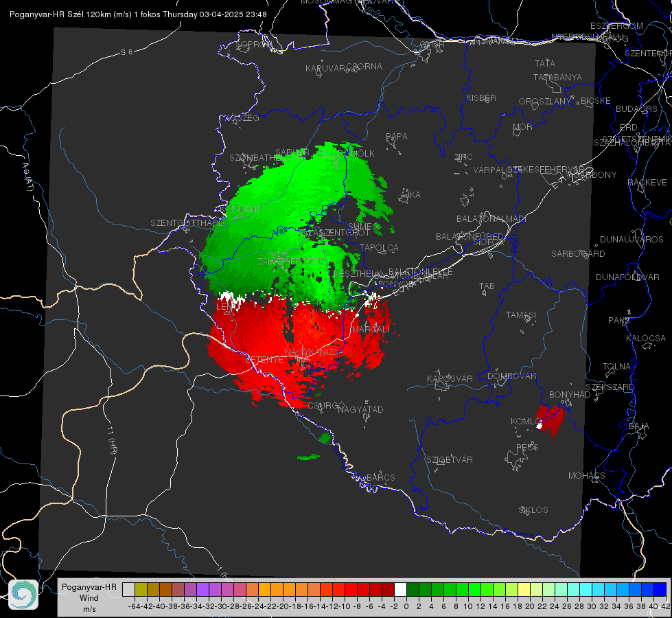The image size is (672, 618).
Task: Pick the dark blue swatch at legend end
Action: pos(660,589)
